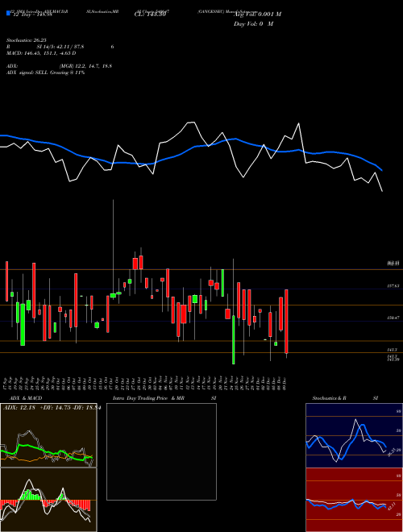Click the 'Day Vol: 0 M' label
403x532 pixels.
253,24
